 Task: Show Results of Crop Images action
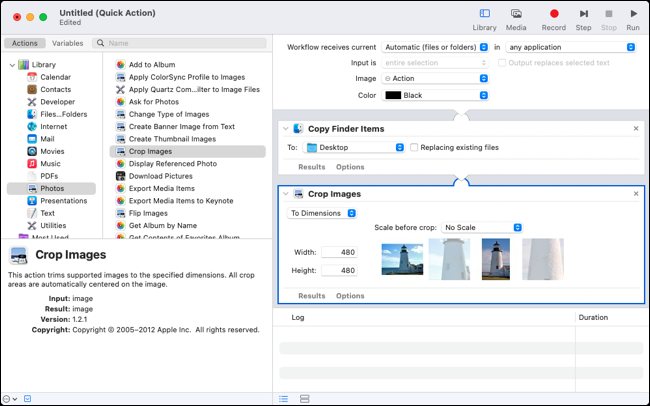311,296
